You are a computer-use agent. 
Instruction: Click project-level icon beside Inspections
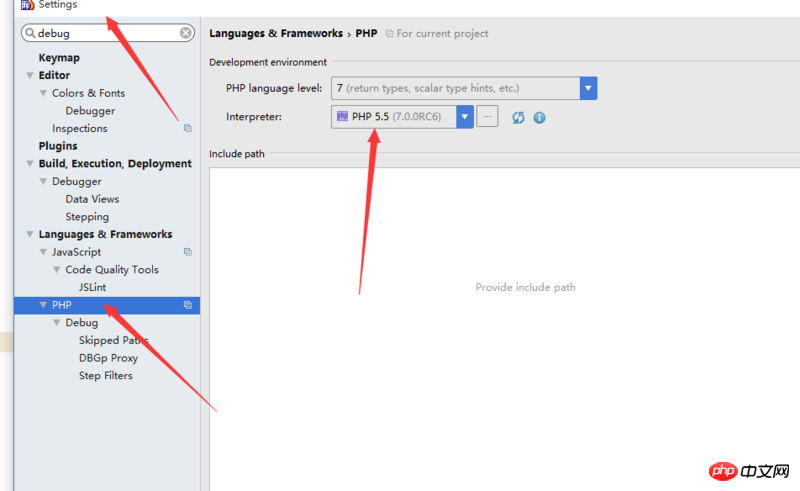click(x=188, y=128)
